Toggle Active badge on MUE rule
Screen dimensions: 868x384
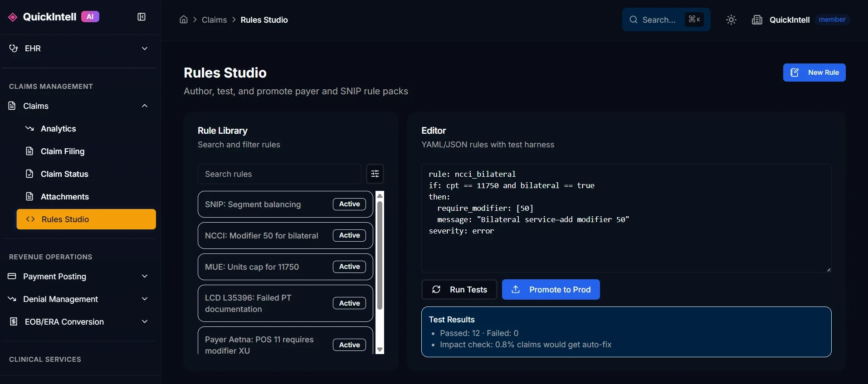point(349,267)
